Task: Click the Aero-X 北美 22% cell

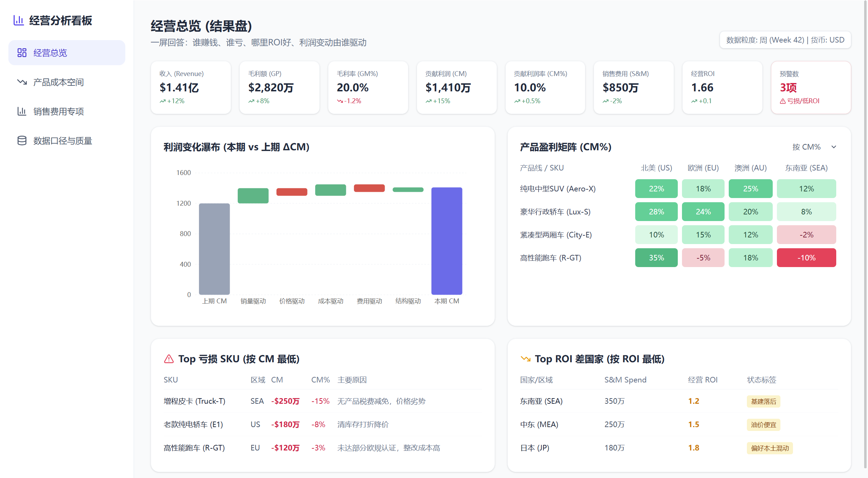Action: tap(656, 189)
